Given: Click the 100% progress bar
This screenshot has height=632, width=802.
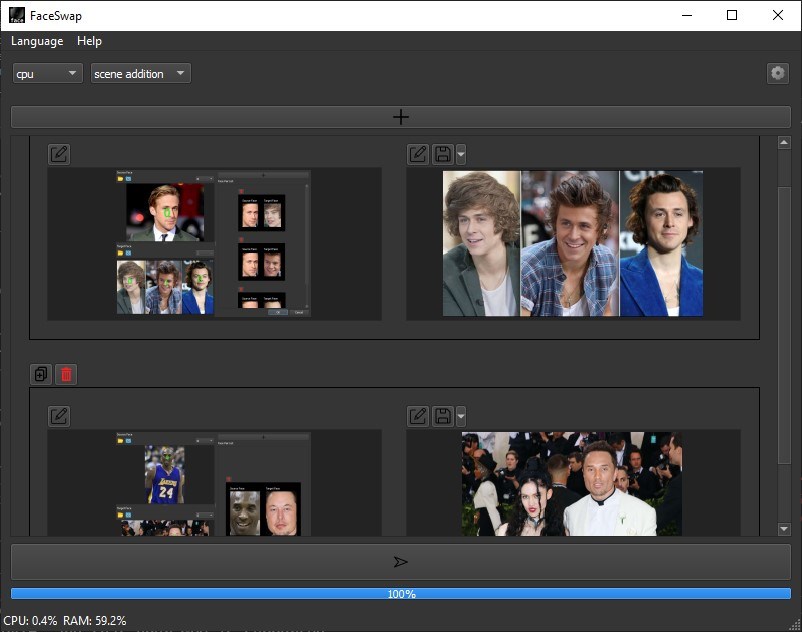Looking at the screenshot, I should pyautogui.click(x=400, y=594).
